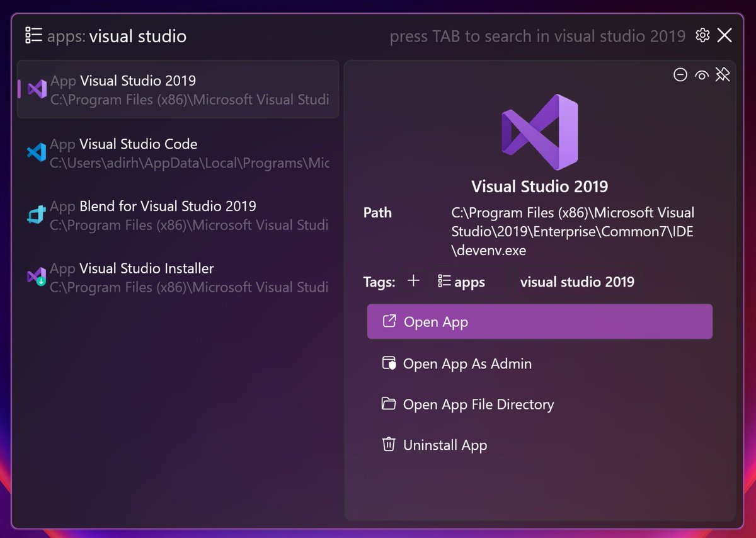756x538 pixels.
Task: Click the shield icon beside Open App As Admin
Action: point(389,363)
